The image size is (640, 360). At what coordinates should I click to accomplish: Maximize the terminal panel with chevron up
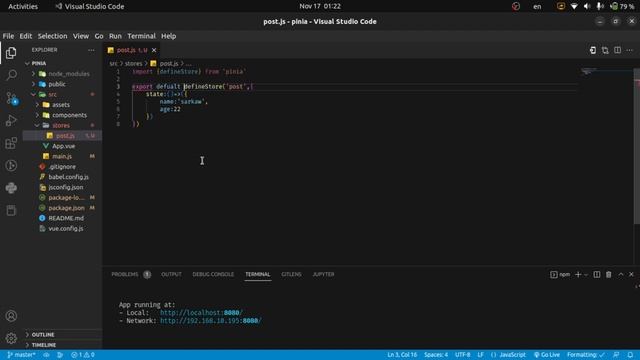tap(621, 274)
